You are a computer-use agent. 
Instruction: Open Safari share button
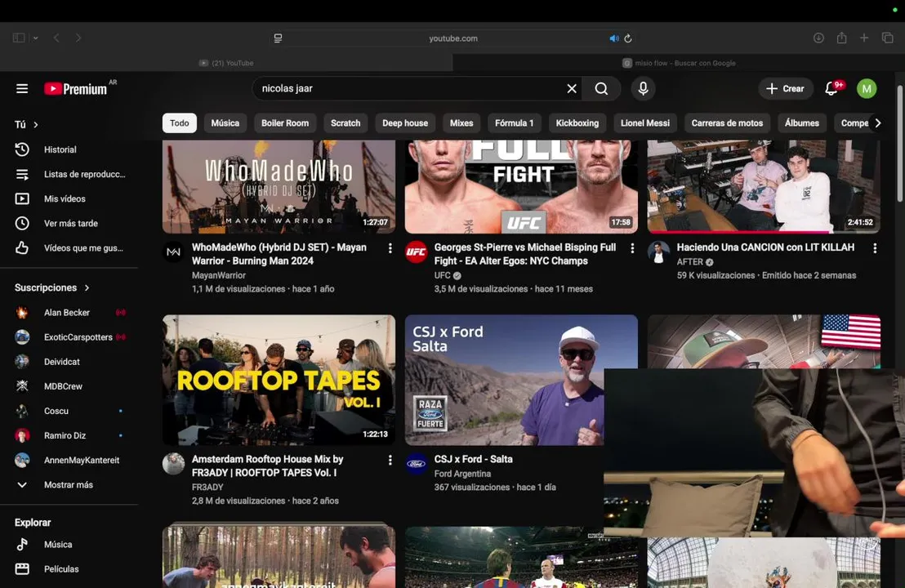click(841, 38)
